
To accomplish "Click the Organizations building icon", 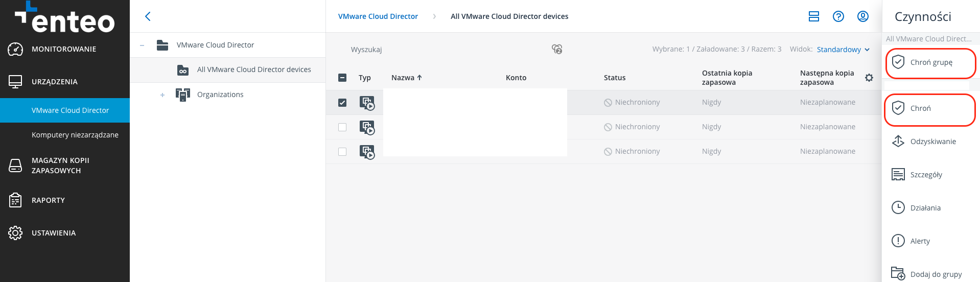I will [183, 95].
